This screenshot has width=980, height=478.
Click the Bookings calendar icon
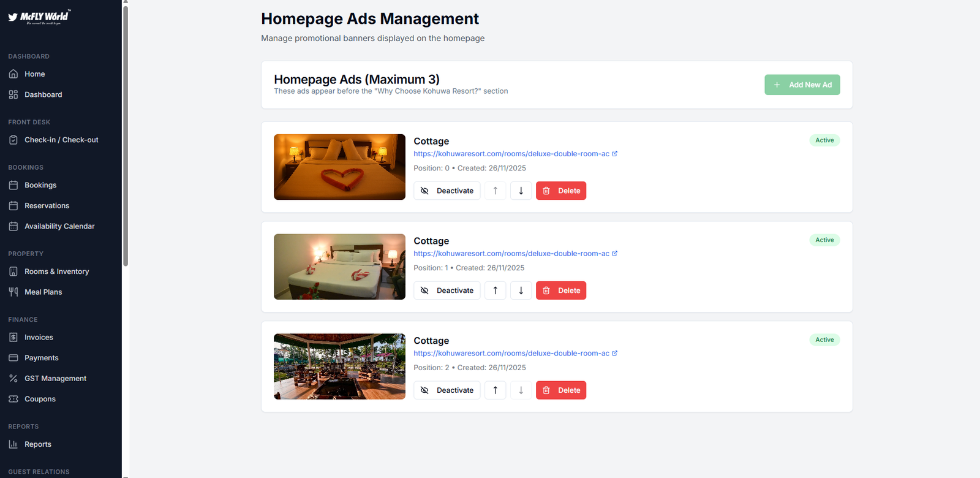pos(13,185)
